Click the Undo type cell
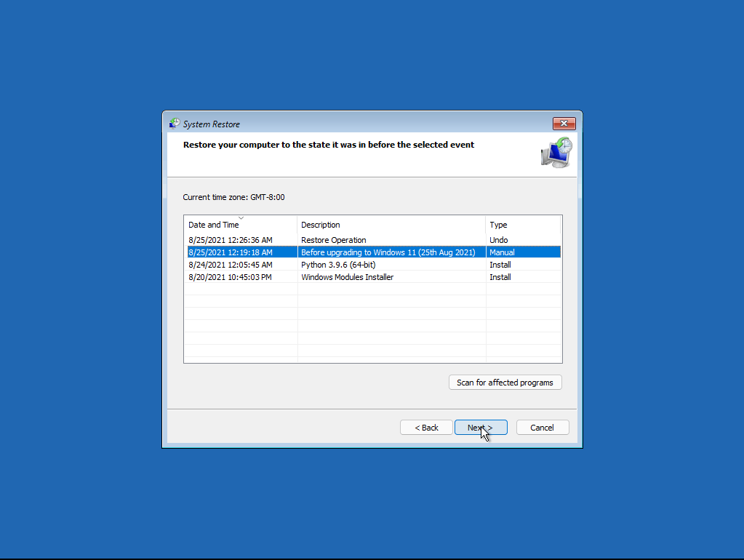This screenshot has width=744, height=560. (499, 240)
